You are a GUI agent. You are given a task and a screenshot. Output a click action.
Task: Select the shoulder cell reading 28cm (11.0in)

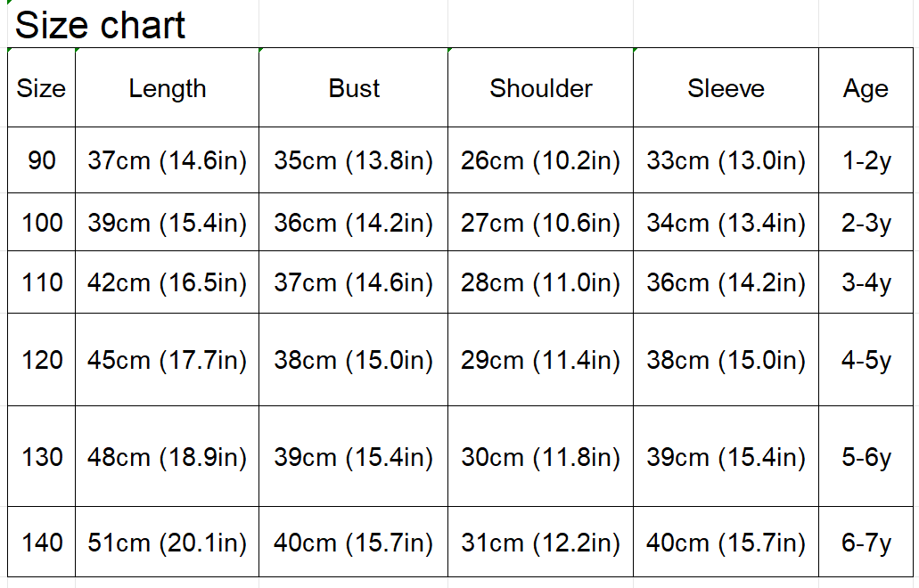(541, 283)
